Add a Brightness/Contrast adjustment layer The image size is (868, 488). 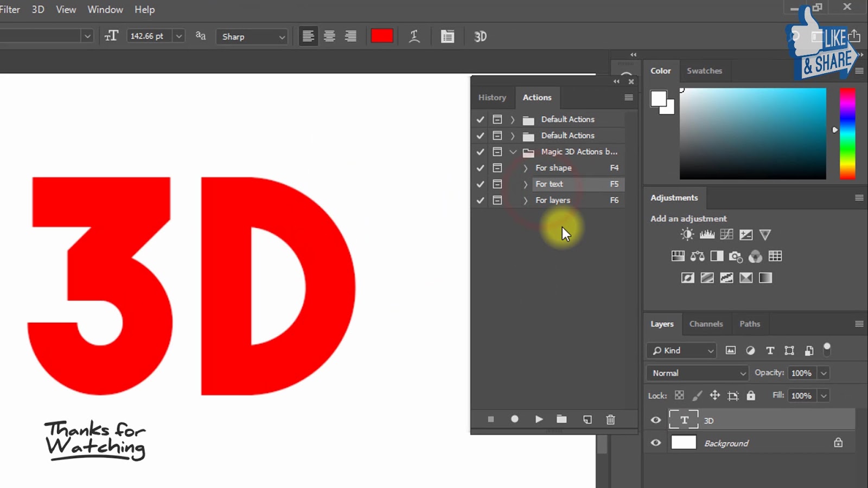point(686,234)
